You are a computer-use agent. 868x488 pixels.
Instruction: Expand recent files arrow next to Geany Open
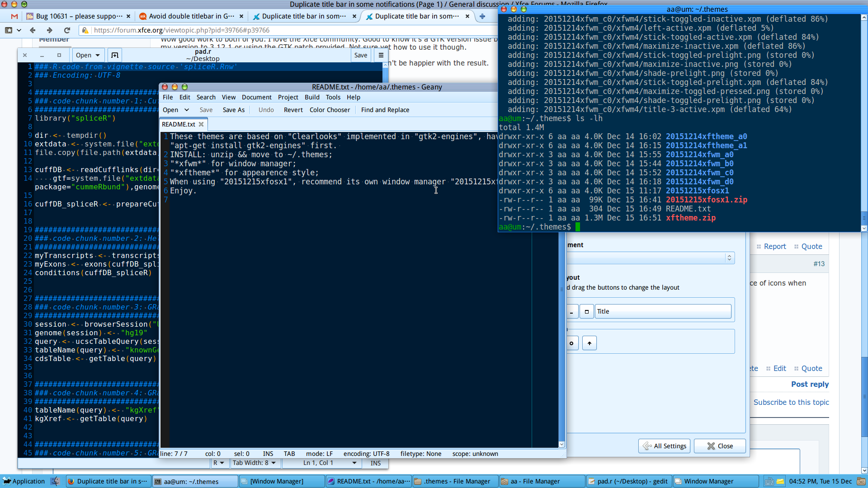click(187, 110)
